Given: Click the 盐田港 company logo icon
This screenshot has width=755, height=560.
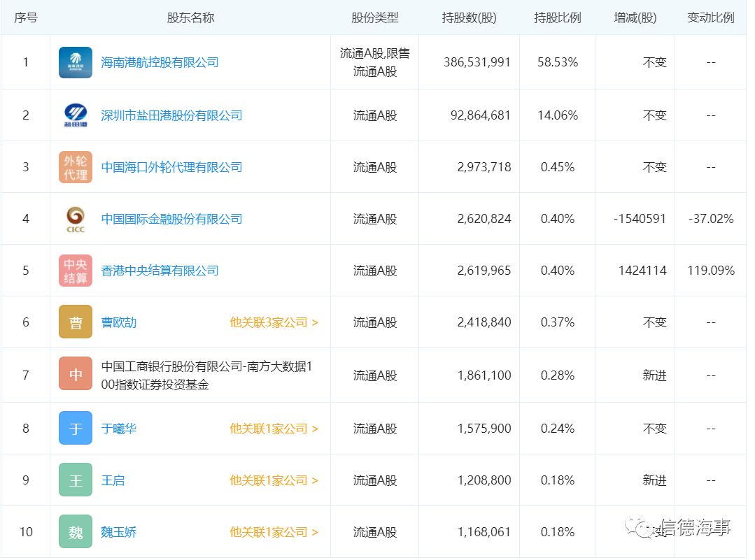Looking at the screenshot, I should [76, 115].
